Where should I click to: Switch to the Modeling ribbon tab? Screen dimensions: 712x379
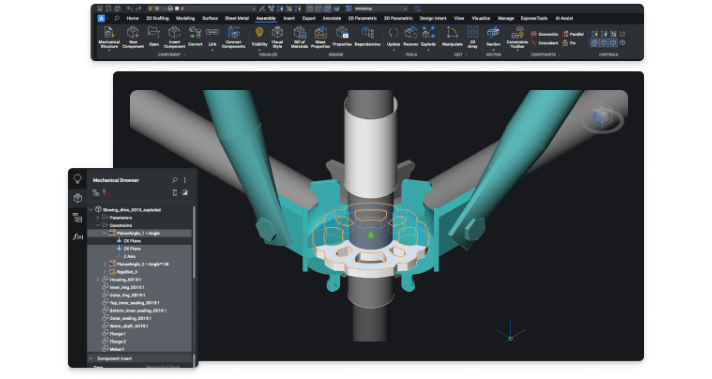185,18
